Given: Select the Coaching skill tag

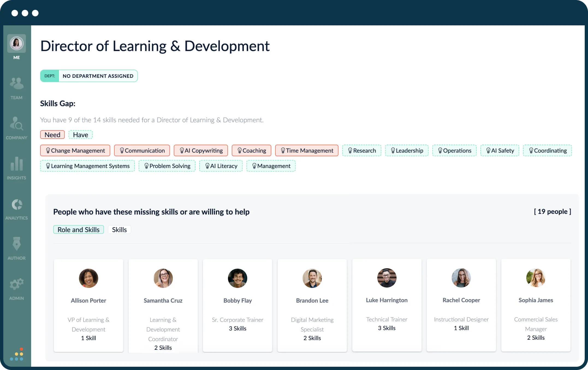Looking at the screenshot, I should (x=251, y=151).
